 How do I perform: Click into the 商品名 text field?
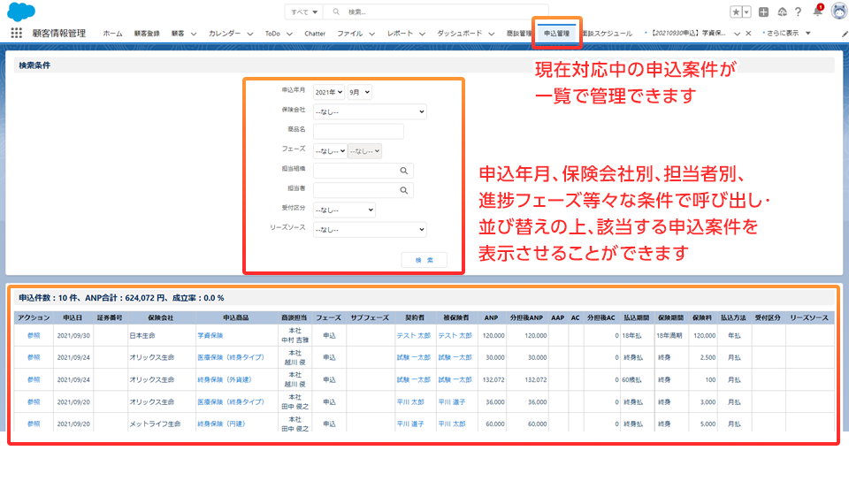358,131
